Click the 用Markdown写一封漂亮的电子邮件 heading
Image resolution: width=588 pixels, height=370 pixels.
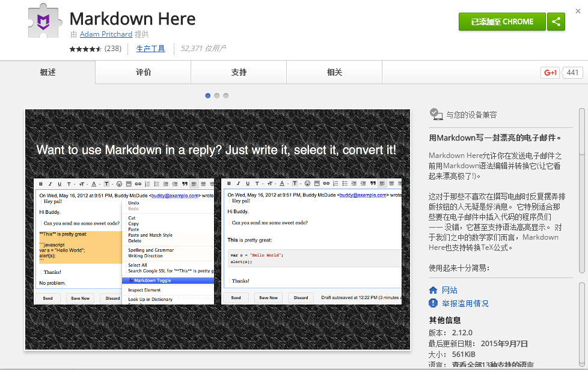click(x=495, y=138)
